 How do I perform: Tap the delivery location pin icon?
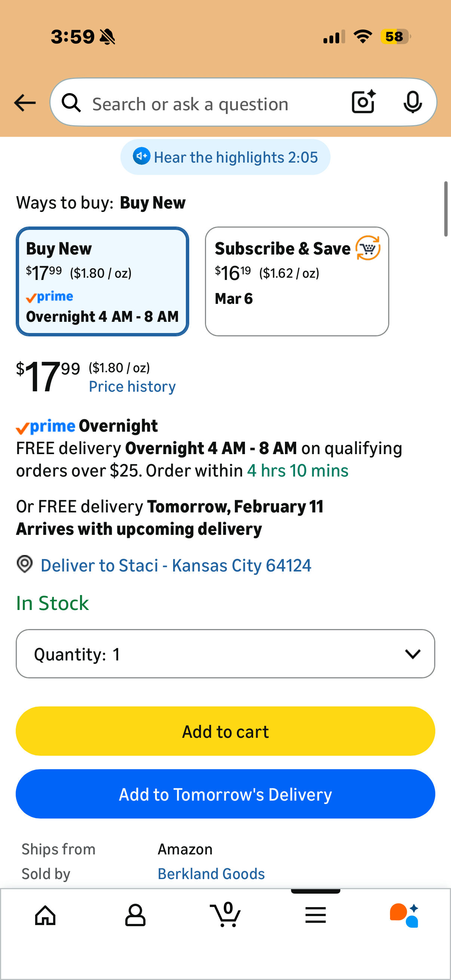point(25,564)
